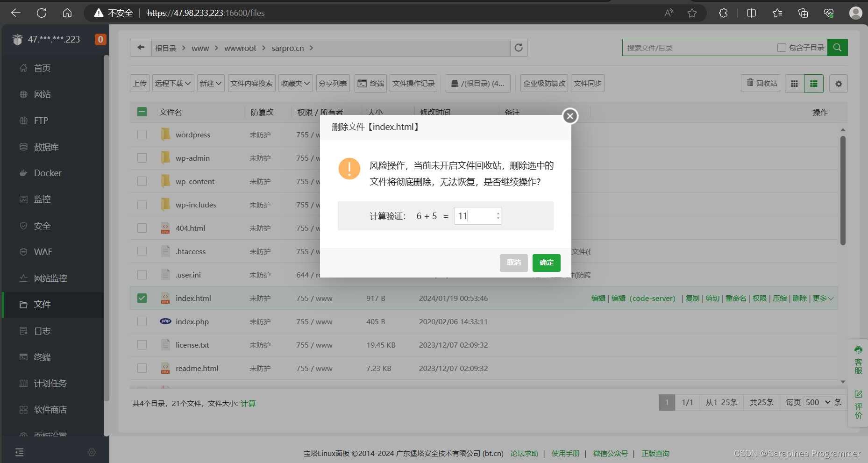Image resolution: width=868 pixels, height=463 pixels.
Task: Cancel deletion with 取消 button
Action: 513,263
